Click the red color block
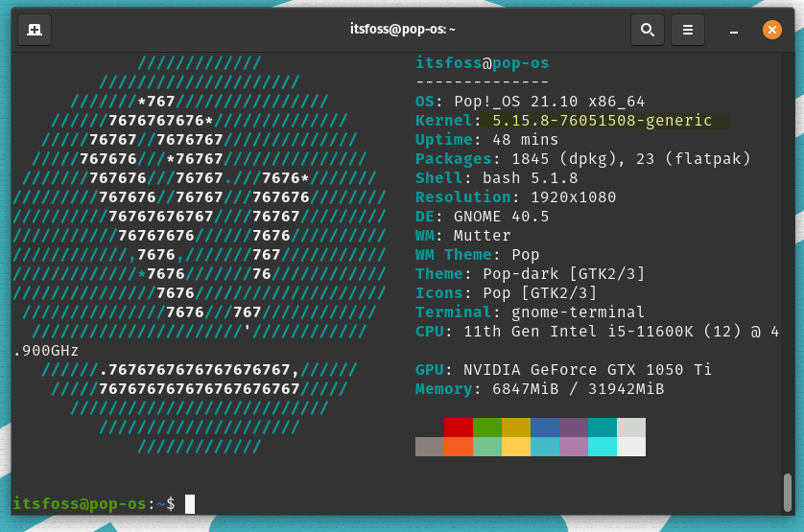This screenshot has height=532, width=804. [x=459, y=428]
